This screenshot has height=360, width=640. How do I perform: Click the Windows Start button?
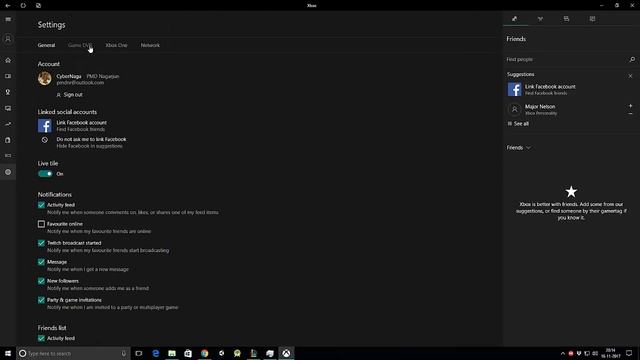pyautogui.click(x=8, y=353)
